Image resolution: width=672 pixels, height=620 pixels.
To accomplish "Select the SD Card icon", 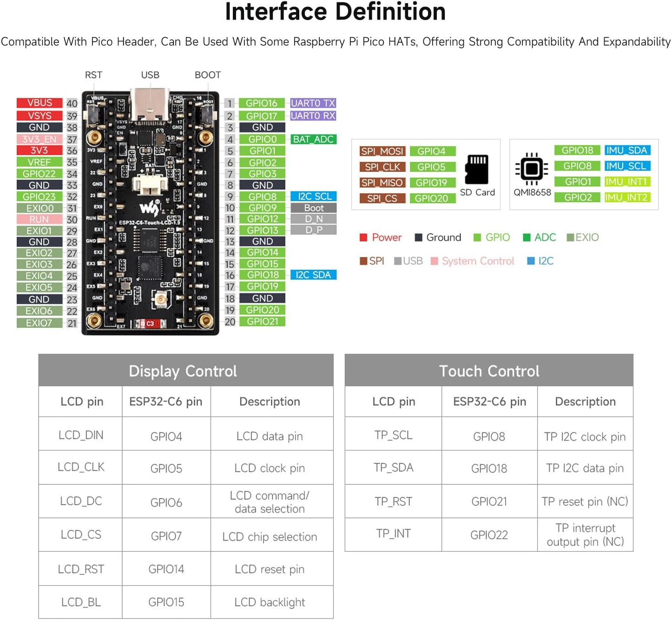I will tap(478, 171).
